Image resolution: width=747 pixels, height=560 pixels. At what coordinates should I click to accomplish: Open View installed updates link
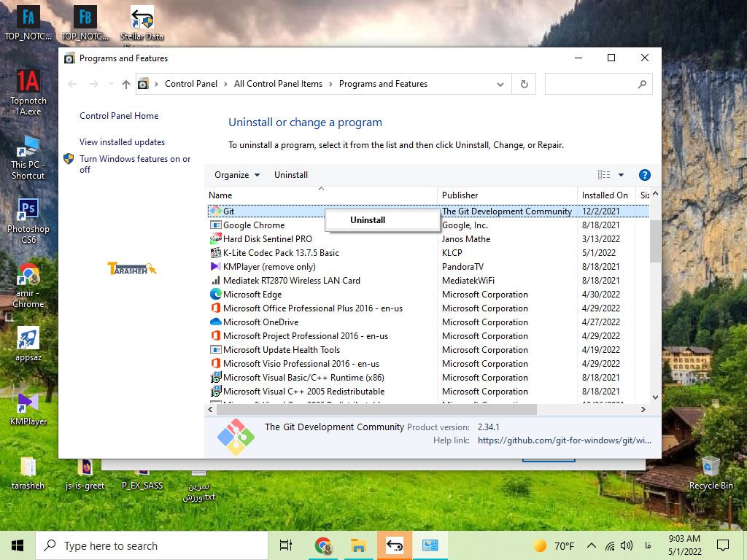point(122,142)
